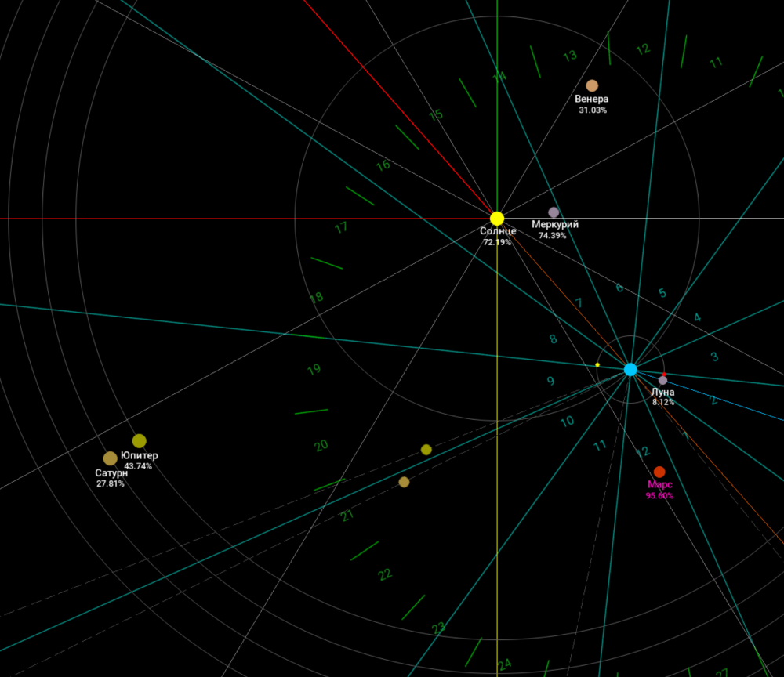This screenshot has height=677, width=784.
Task: Click green hour number 13 near Venus
Action: (x=570, y=56)
